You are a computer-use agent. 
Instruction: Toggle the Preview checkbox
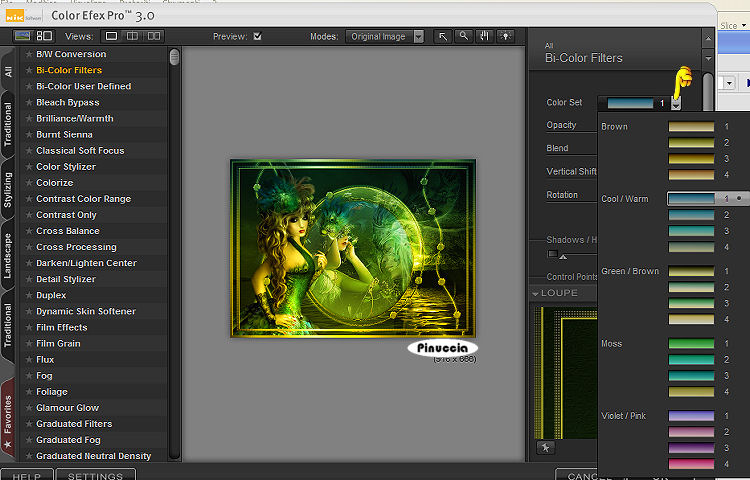point(258,36)
